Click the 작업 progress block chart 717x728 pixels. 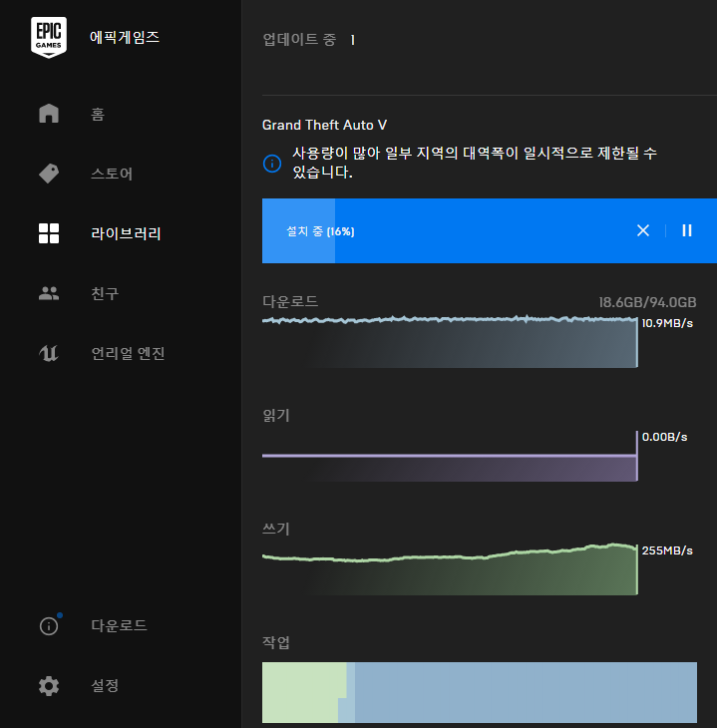click(480, 692)
